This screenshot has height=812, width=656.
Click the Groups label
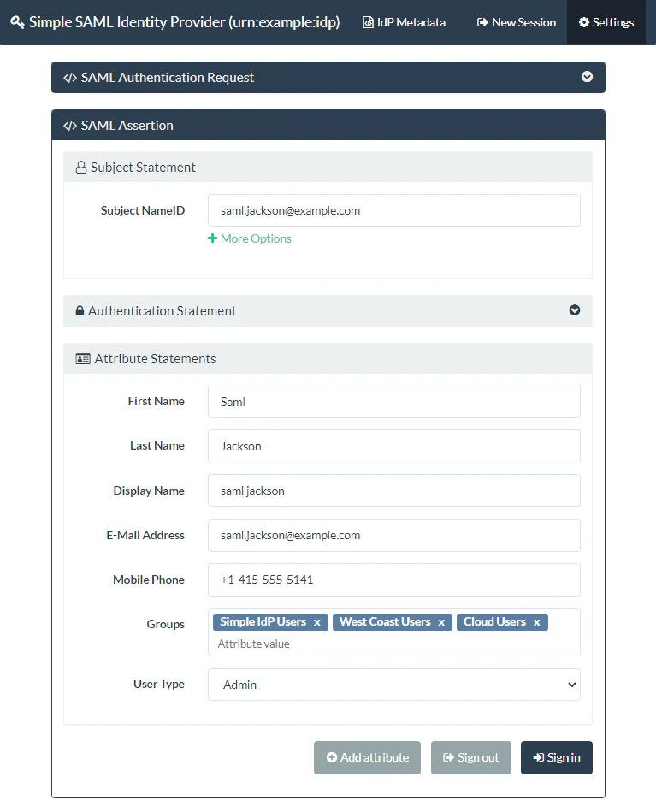pos(165,624)
